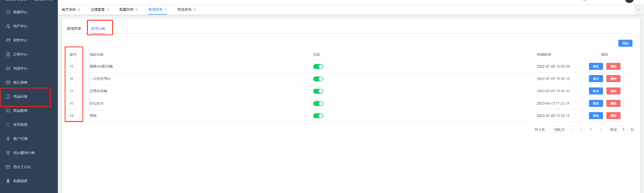Turn off status switch for 其他 row
This screenshot has height=193, width=644.
coord(318,116)
